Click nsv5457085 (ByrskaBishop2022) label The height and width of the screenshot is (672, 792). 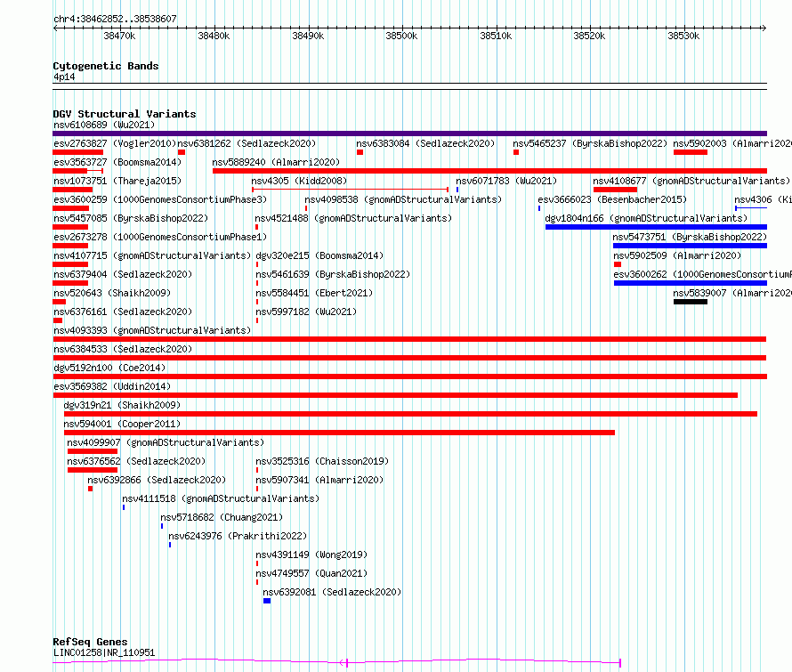tap(131, 218)
